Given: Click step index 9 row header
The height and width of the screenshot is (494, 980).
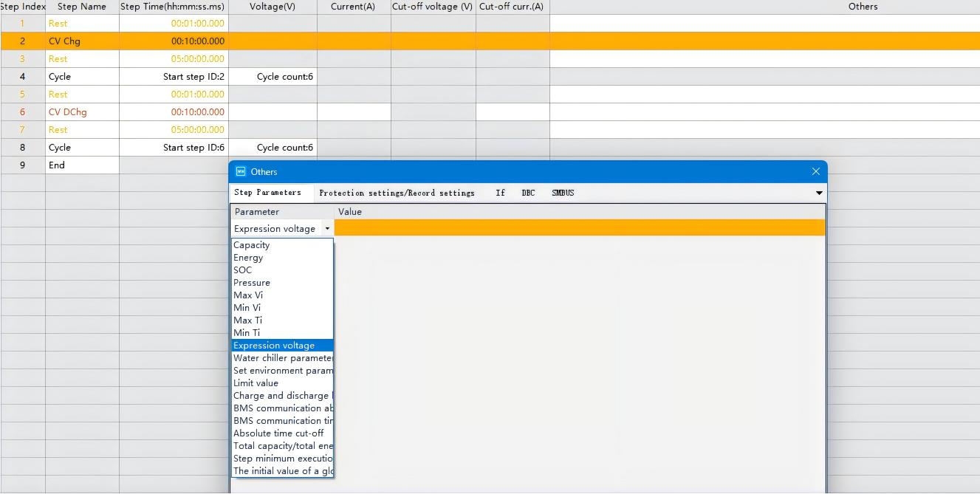Looking at the screenshot, I should [22, 165].
